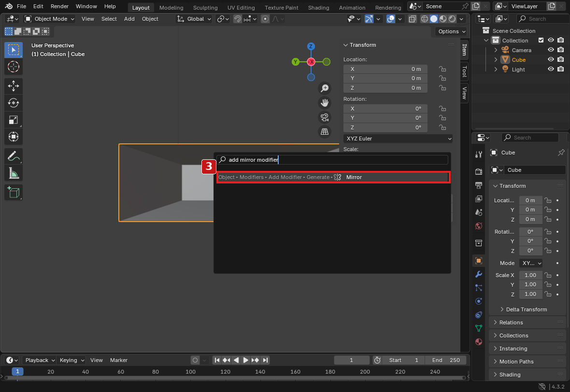This screenshot has width=570, height=392.
Task: Select the Rotate tool
Action: [14, 103]
